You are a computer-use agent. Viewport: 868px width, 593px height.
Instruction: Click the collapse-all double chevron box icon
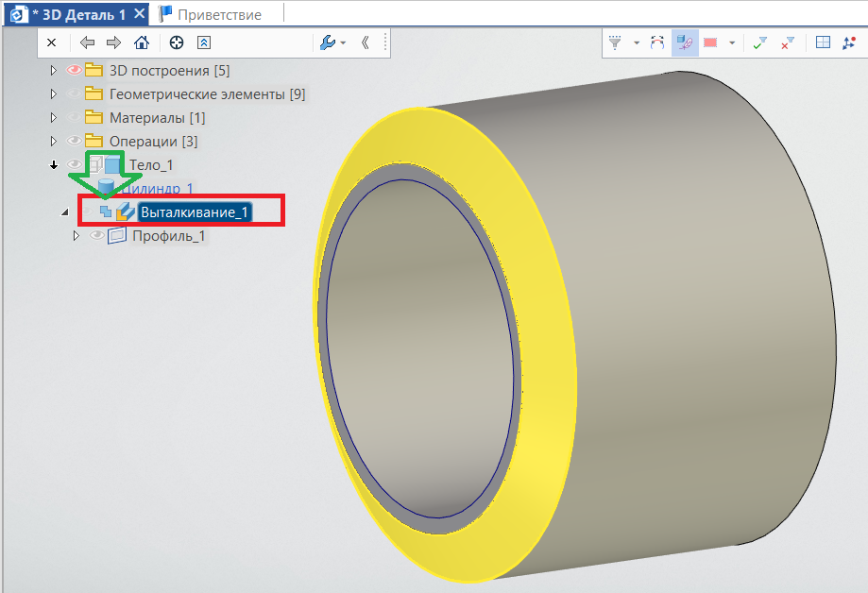204,42
